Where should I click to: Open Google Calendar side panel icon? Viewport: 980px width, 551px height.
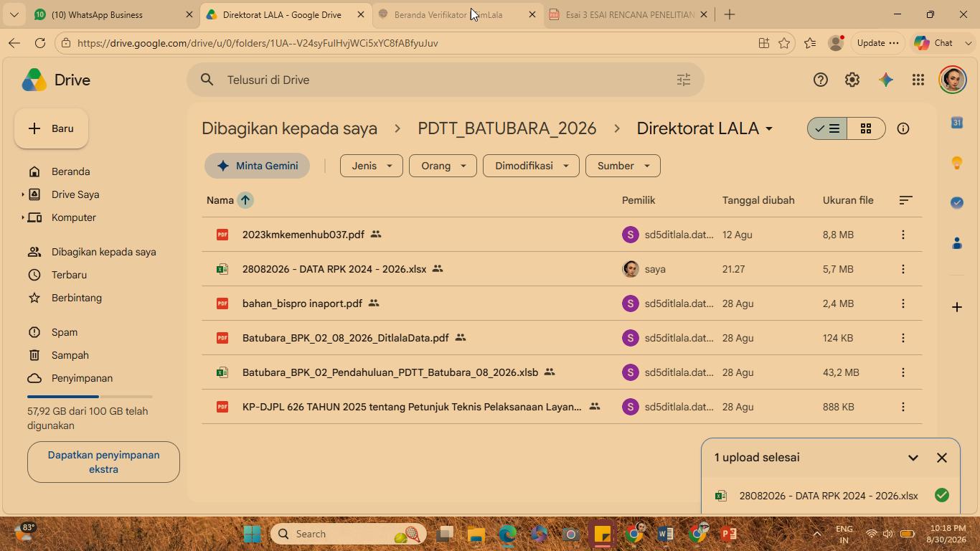coord(957,123)
